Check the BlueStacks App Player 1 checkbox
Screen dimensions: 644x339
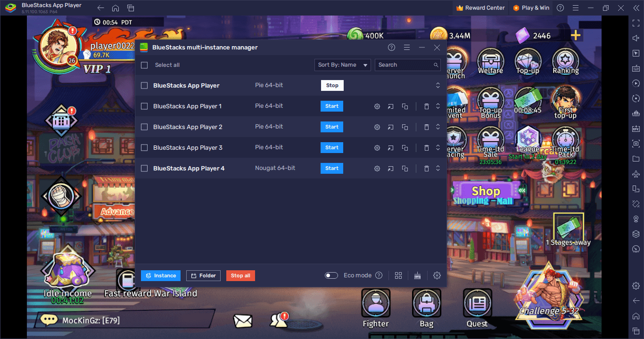point(144,106)
